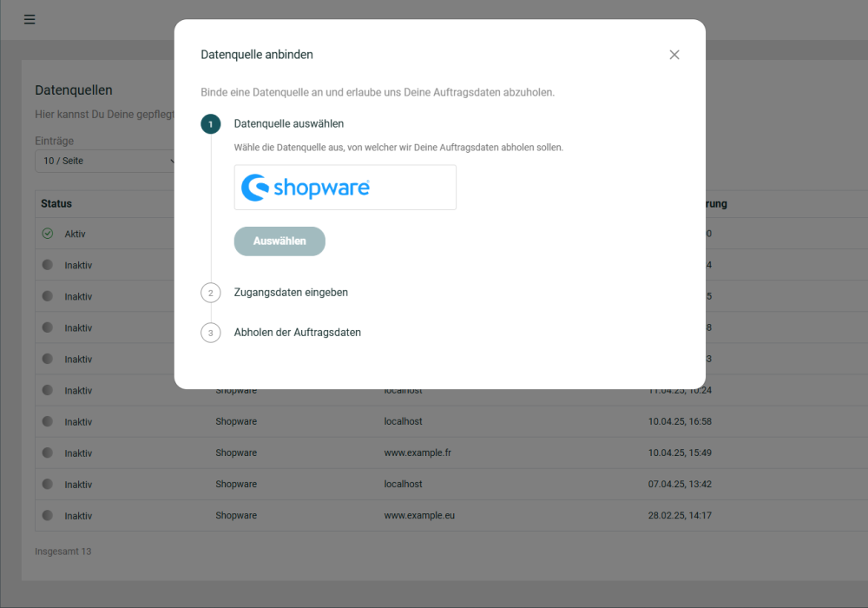Select the Shopware data source tile
Image resolution: width=868 pixels, height=608 pixels.
click(345, 187)
